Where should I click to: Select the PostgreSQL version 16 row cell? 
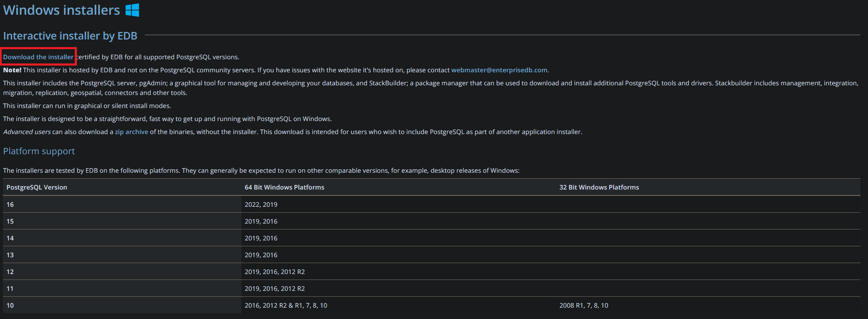[x=10, y=205]
